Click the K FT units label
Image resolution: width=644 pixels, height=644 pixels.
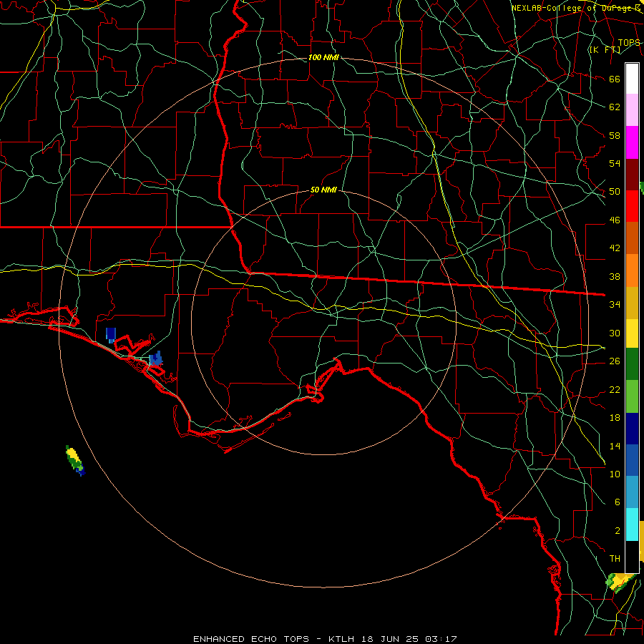pyautogui.click(x=605, y=50)
